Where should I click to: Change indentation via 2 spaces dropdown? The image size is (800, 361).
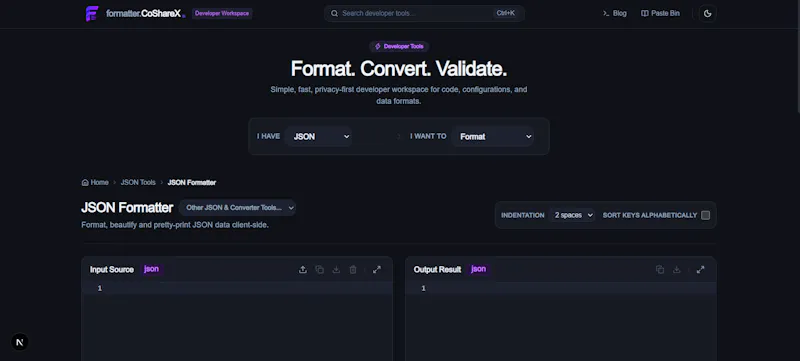tap(572, 215)
